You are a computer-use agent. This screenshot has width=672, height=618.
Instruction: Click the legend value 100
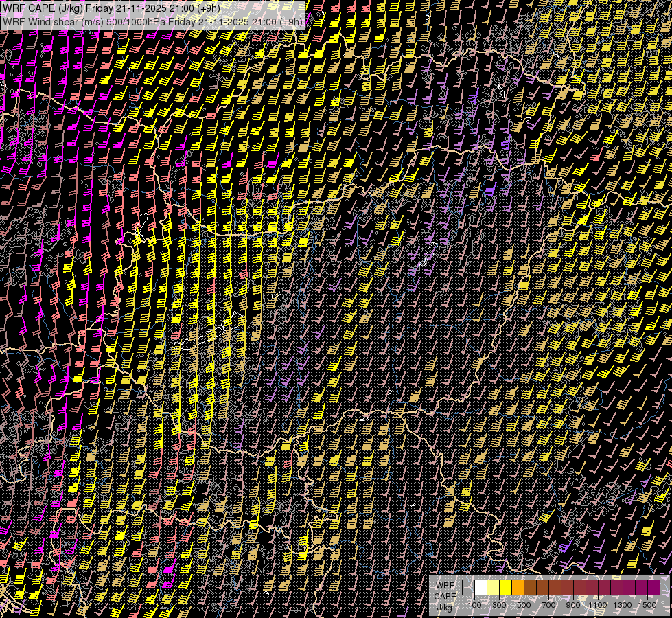[x=474, y=605]
